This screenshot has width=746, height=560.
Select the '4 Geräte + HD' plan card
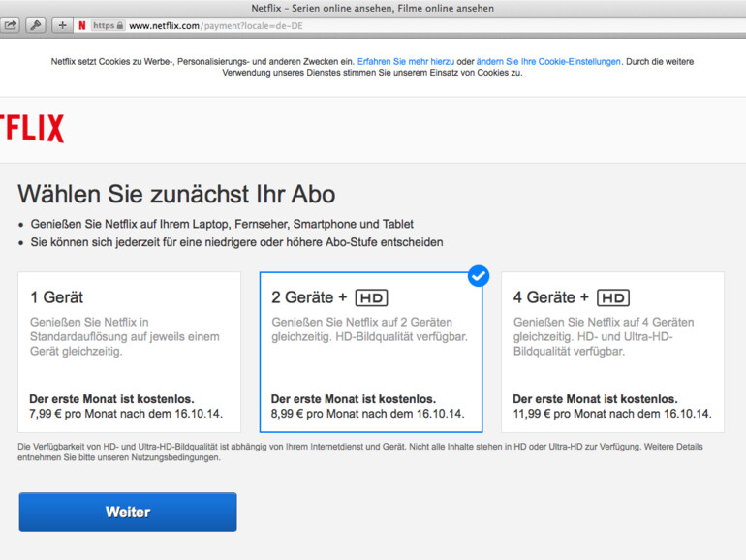pyautogui.click(x=612, y=352)
